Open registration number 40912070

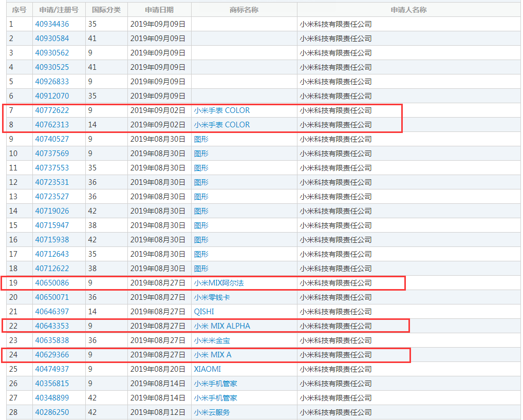coord(52,96)
